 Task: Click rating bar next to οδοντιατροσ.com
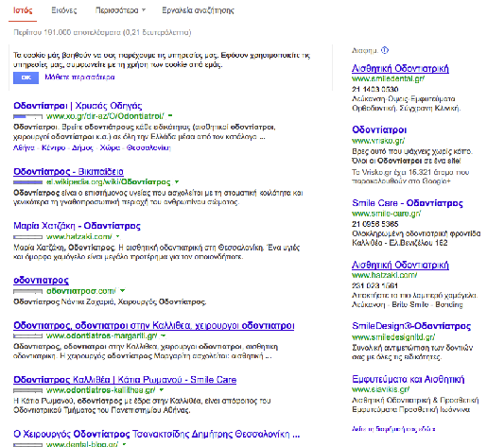pyautogui.click(x=27, y=291)
